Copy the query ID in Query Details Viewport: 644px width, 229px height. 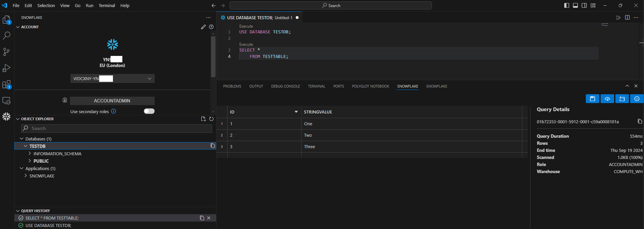point(640,122)
